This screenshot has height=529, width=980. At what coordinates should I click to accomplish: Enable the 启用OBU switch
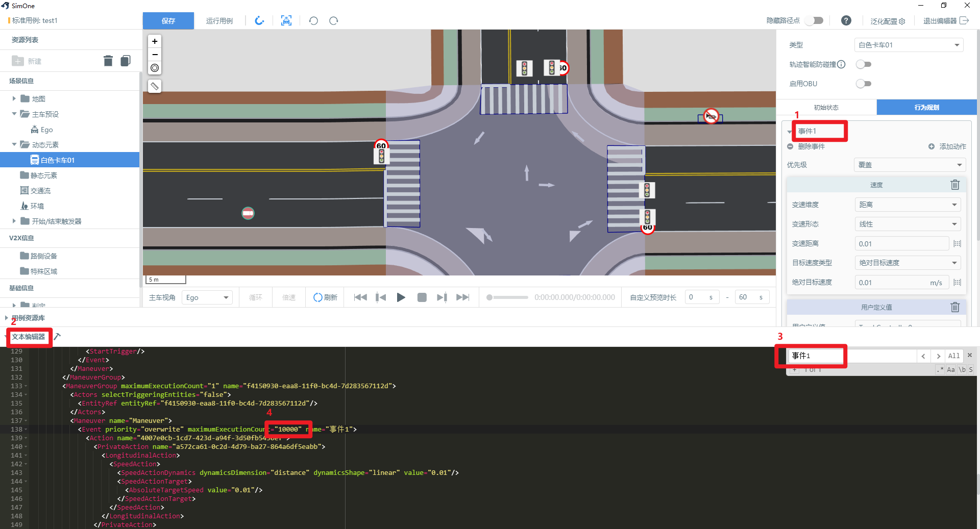[x=864, y=84]
